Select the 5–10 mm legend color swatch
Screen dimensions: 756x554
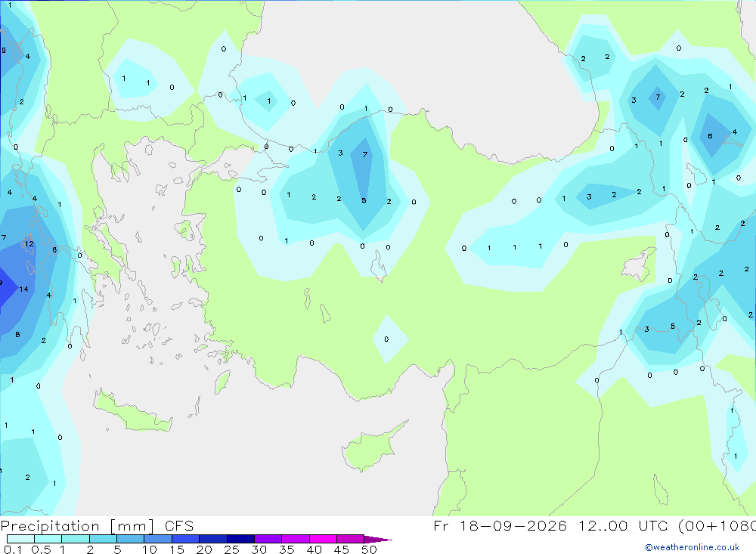coord(131,539)
